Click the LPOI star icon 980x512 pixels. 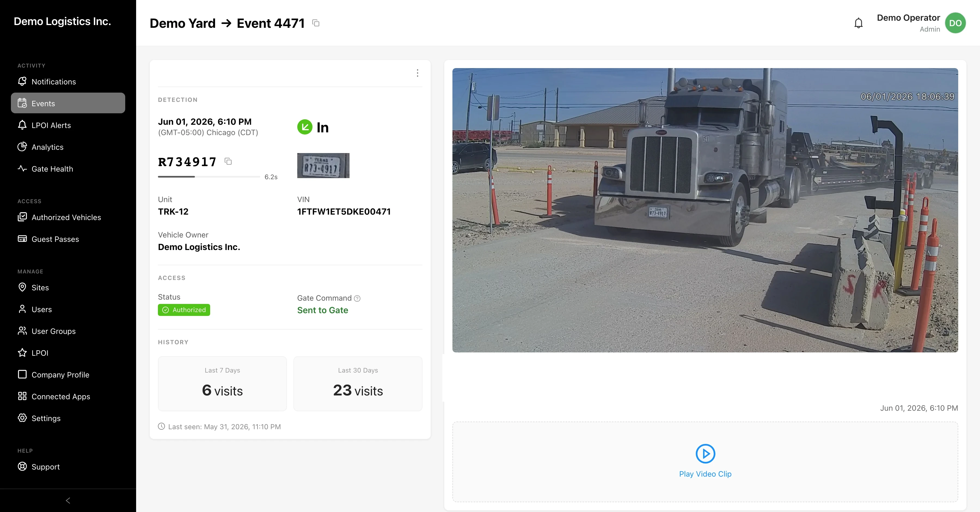(x=22, y=352)
